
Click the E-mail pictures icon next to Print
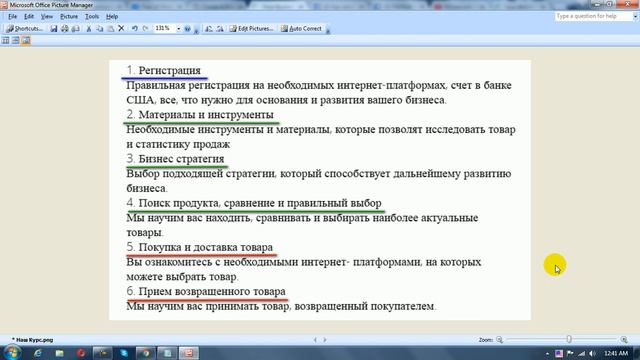(76, 29)
